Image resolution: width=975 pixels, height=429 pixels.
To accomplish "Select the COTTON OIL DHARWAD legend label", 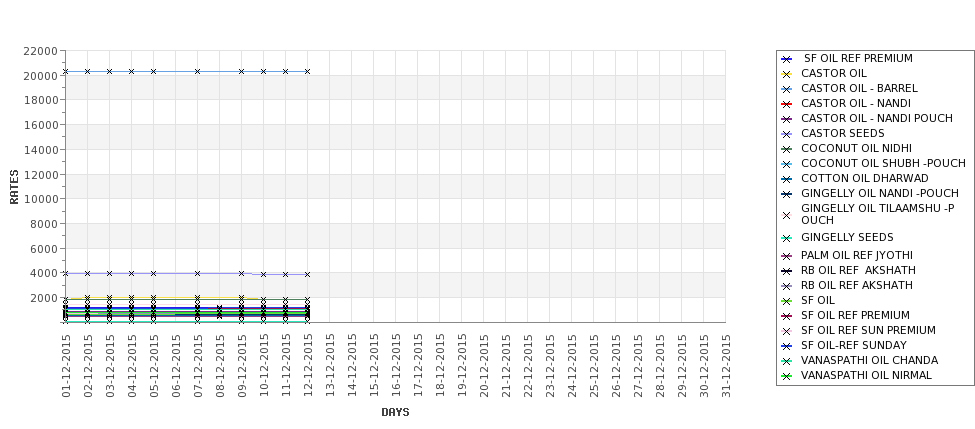I will (x=865, y=178).
